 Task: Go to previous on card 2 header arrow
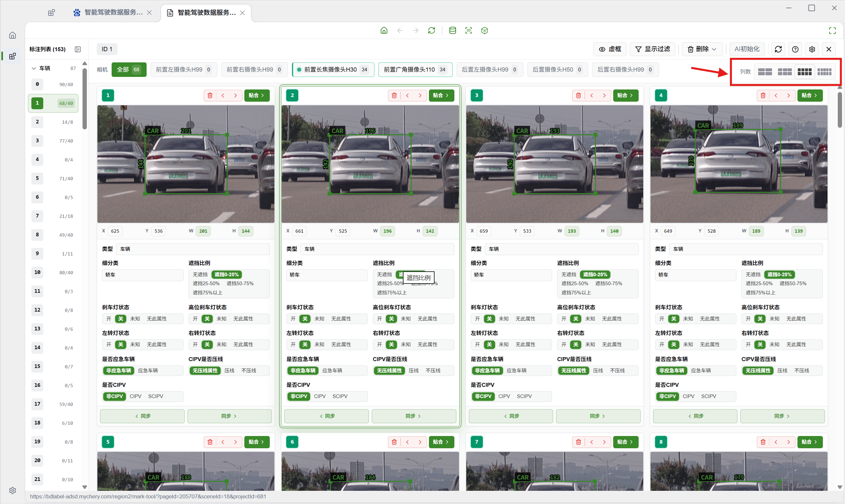pyautogui.click(x=407, y=95)
